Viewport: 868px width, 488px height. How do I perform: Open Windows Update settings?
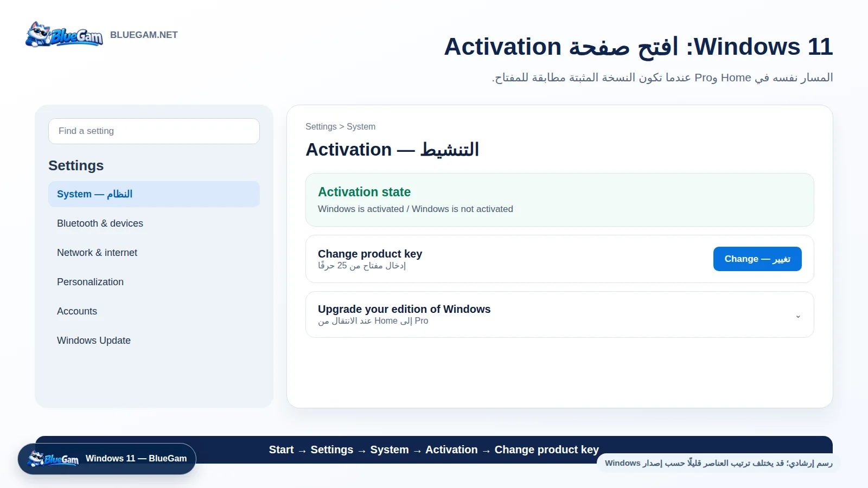154,341
